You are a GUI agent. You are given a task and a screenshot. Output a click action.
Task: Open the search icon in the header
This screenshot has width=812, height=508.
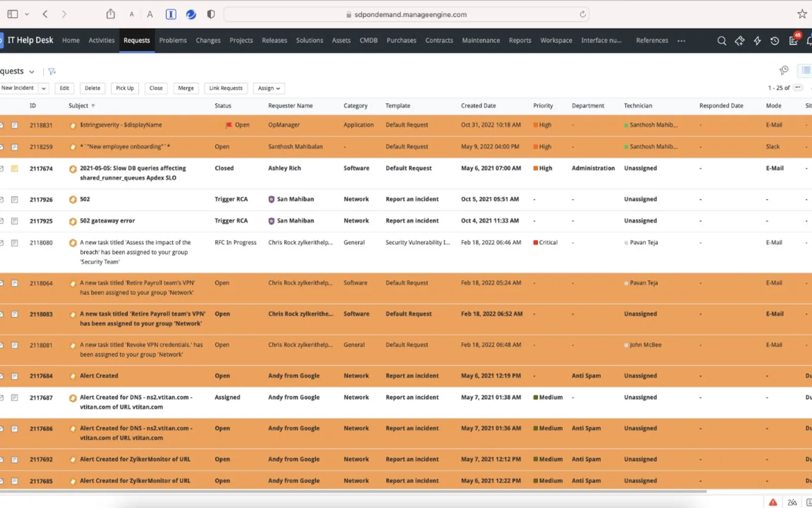(x=721, y=41)
